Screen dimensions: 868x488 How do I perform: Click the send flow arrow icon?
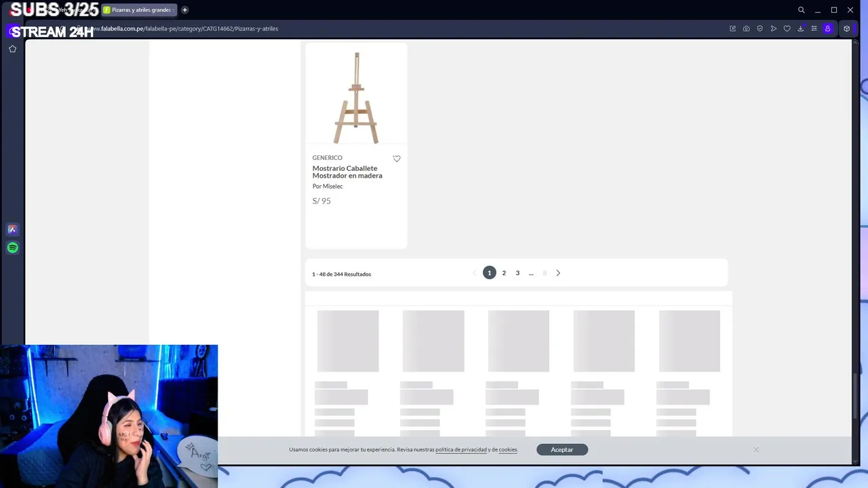773,28
